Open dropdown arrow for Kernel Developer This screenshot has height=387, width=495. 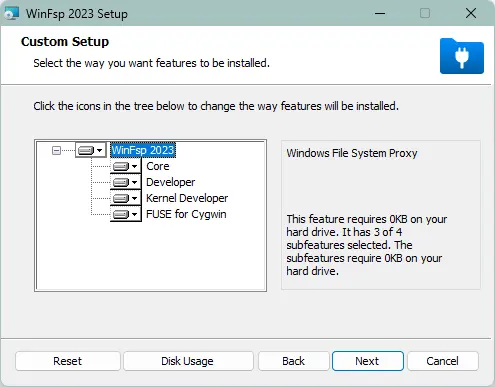point(134,198)
